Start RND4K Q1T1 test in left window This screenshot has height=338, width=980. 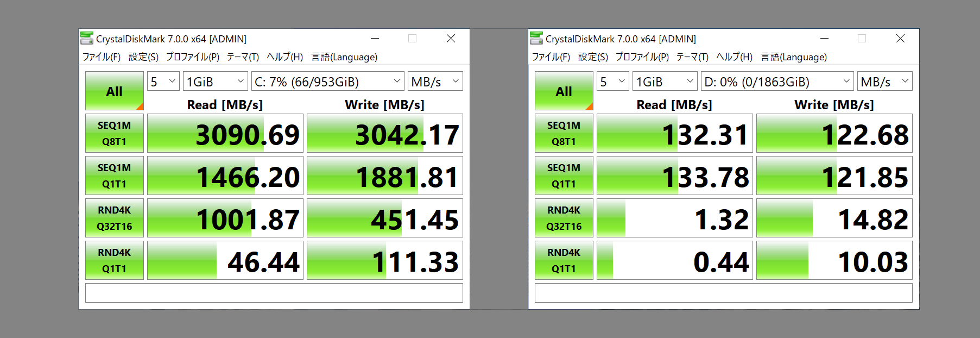(x=115, y=260)
